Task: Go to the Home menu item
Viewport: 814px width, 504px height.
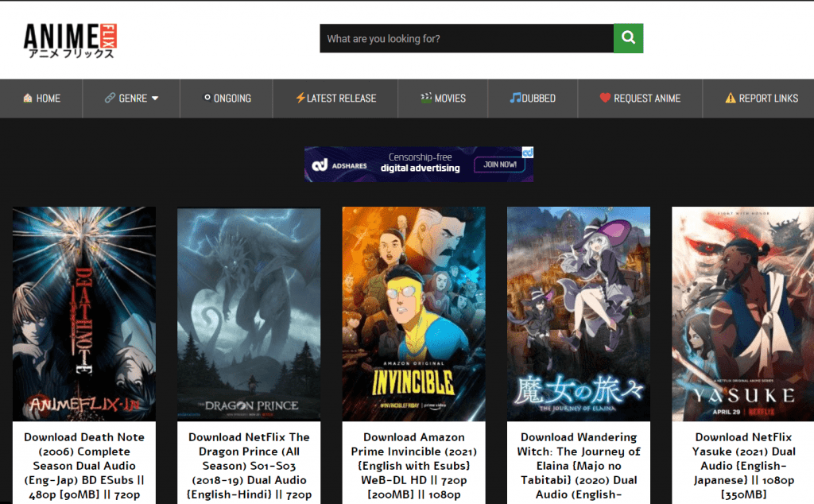Action: pos(41,98)
